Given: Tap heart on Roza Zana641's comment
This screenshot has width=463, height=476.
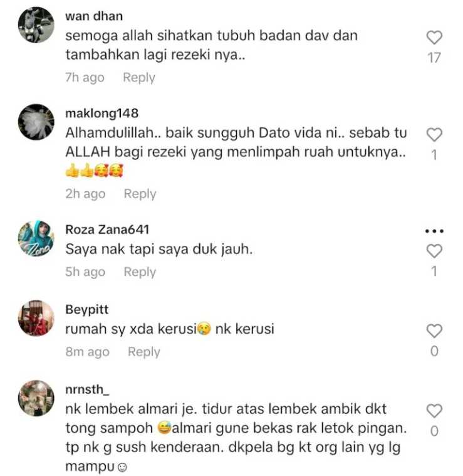Looking at the screenshot, I should point(434,251).
